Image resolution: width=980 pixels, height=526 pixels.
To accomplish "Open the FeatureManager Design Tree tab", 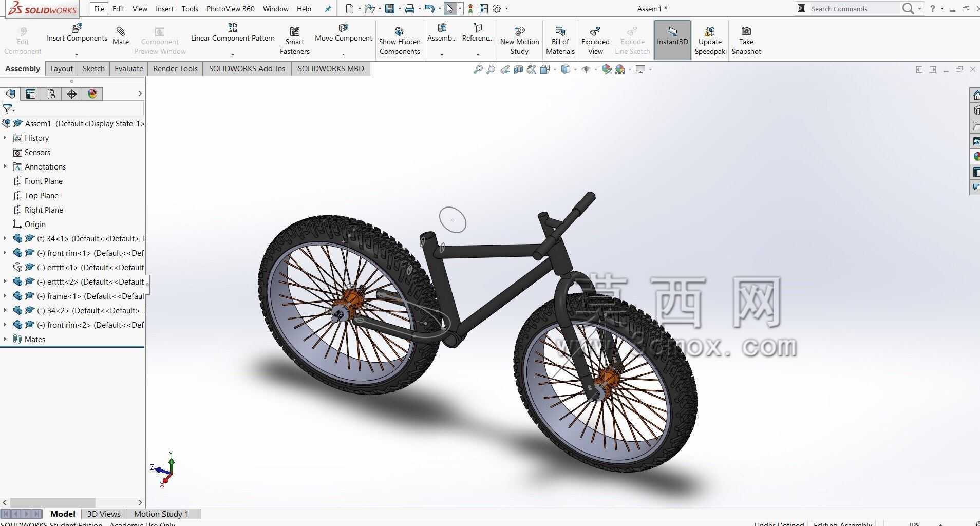I will coord(11,94).
